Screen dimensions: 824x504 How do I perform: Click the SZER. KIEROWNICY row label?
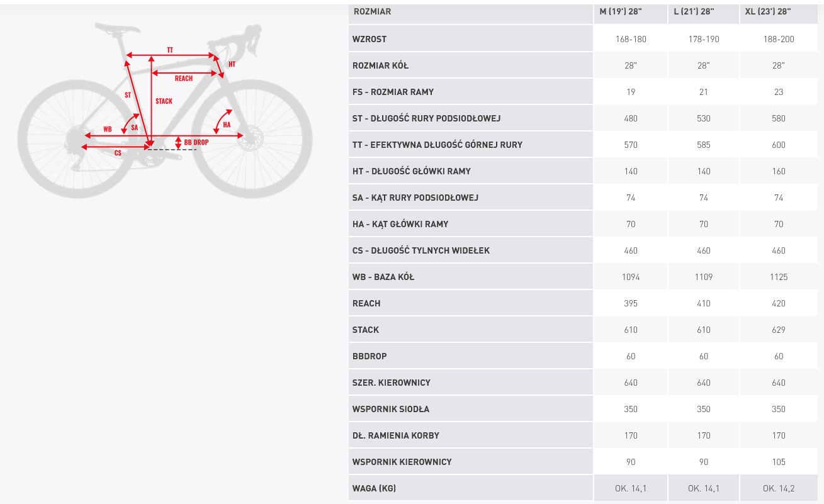392,383
